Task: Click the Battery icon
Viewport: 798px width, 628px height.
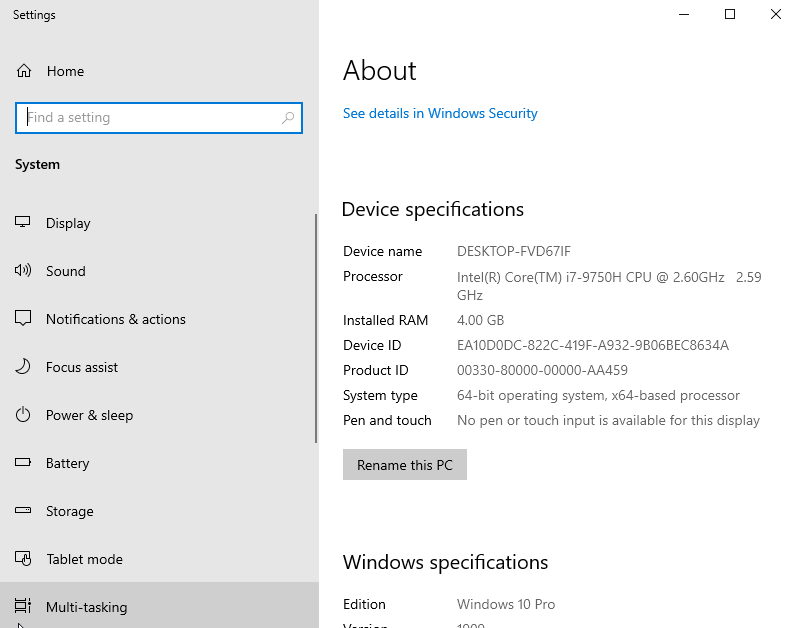Action: pyautogui.click(x=23, y=462)
